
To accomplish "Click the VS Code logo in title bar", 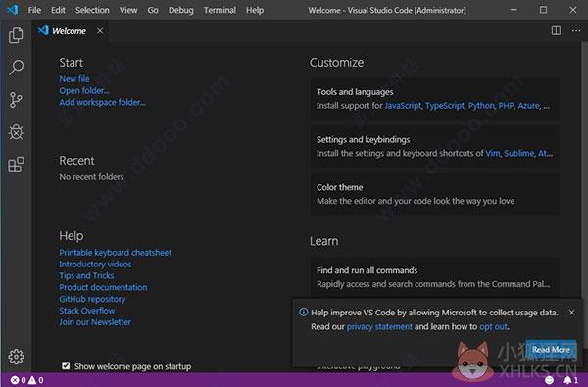I will 13,10.
